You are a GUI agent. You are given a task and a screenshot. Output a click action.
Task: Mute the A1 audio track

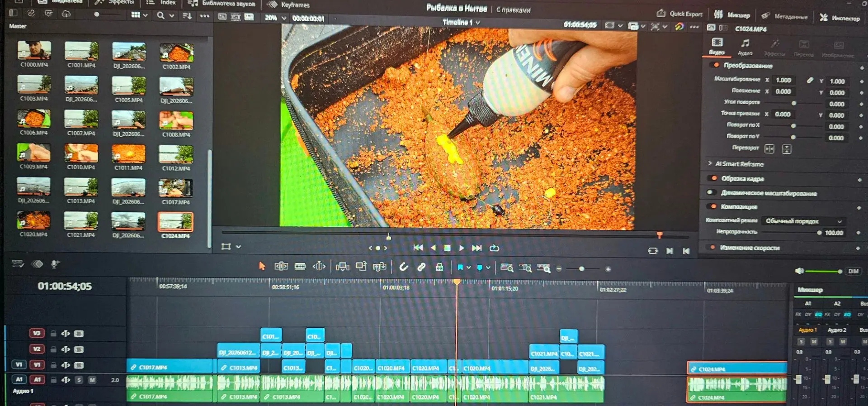coord(92,380)
